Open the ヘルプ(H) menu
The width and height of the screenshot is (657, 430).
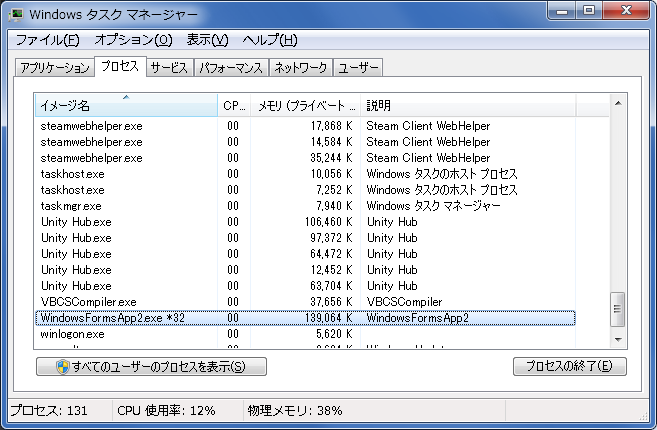(270, 40)
